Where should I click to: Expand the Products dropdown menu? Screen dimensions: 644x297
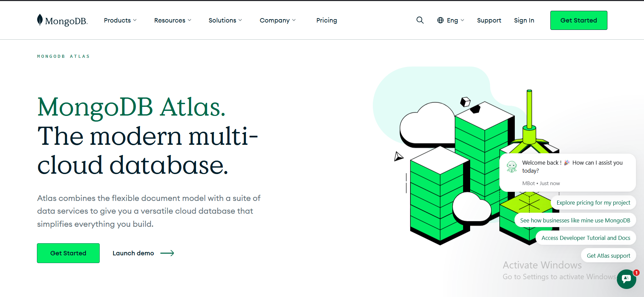[120, 20]
